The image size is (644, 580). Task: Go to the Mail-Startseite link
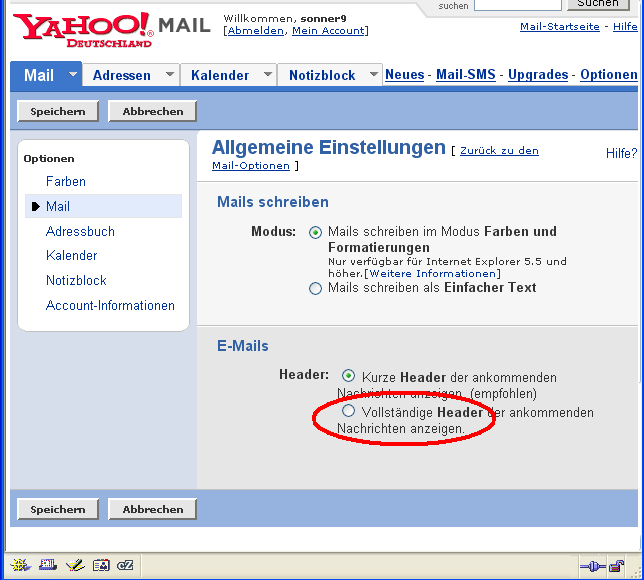click(x=560, y=27)
